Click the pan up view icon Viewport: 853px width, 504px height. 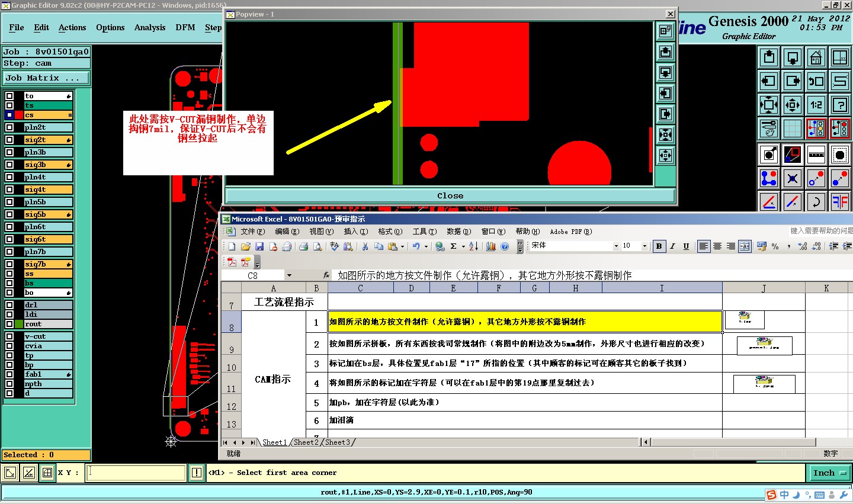coord(769,57)
